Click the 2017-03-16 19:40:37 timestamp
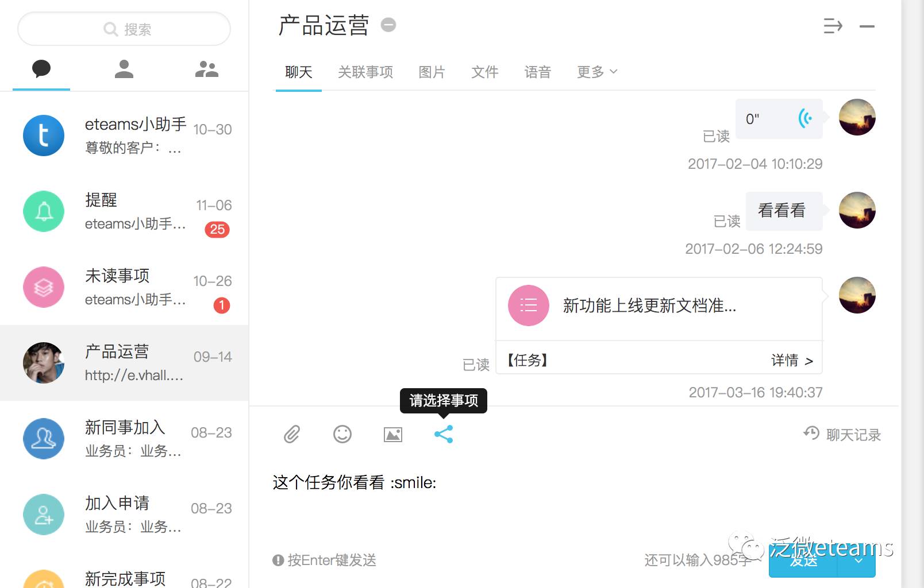This screenshot has height=588, width=924. pyautogui.click(x=756, y=392)
